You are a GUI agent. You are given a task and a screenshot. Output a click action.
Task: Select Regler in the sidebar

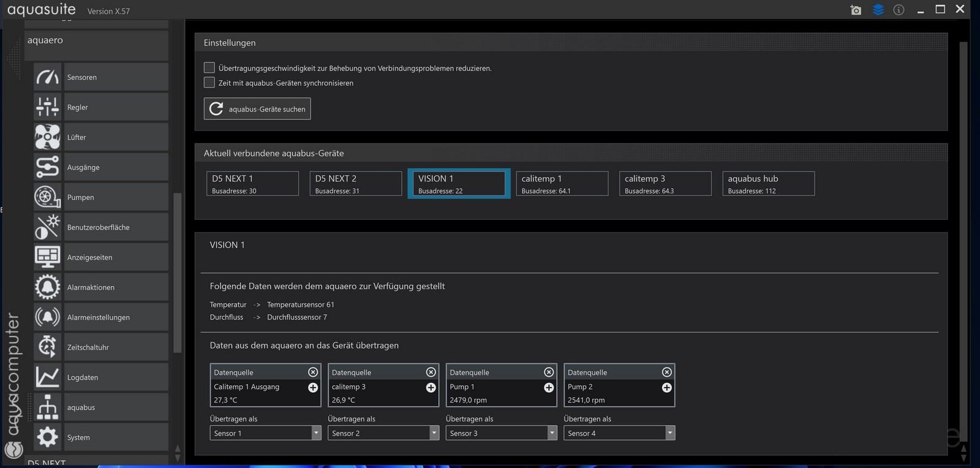[116, 107]
